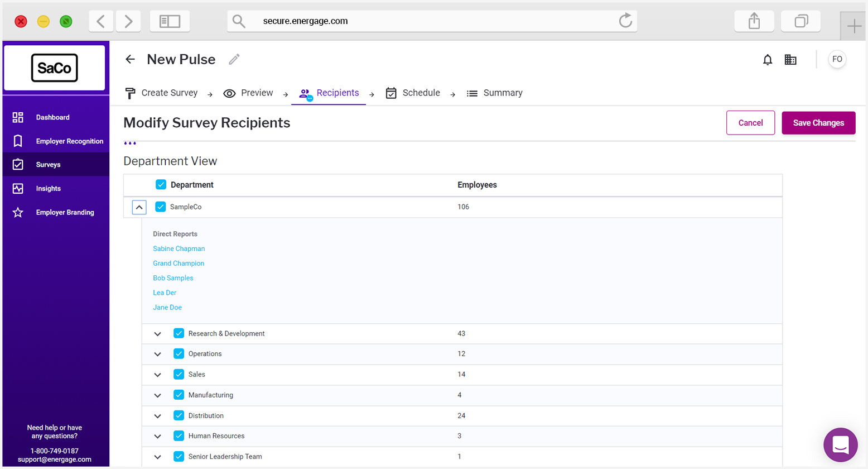Viewport: 868px width, 469px height.
Task: Expand the Senior Leadership Team row
Action: (x=158, y=457)
